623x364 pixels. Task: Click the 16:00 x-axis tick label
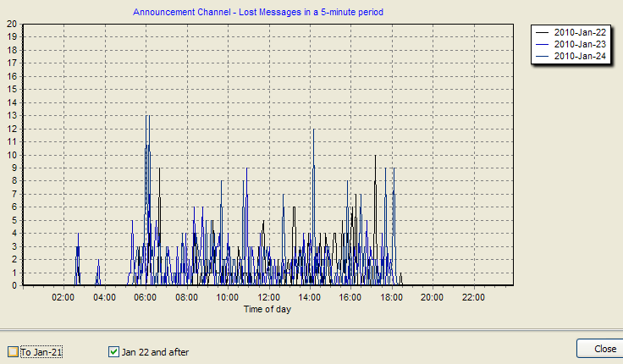tap(350, 297)
